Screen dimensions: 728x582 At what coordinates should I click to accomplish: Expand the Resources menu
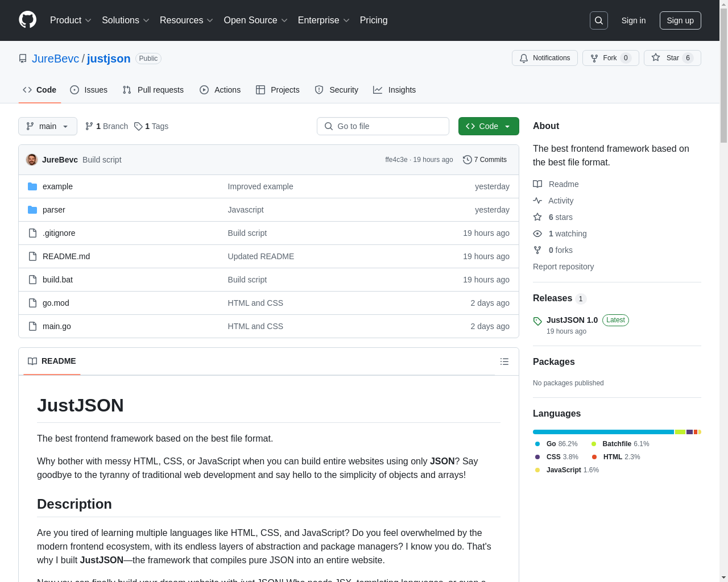coord(187,20)
